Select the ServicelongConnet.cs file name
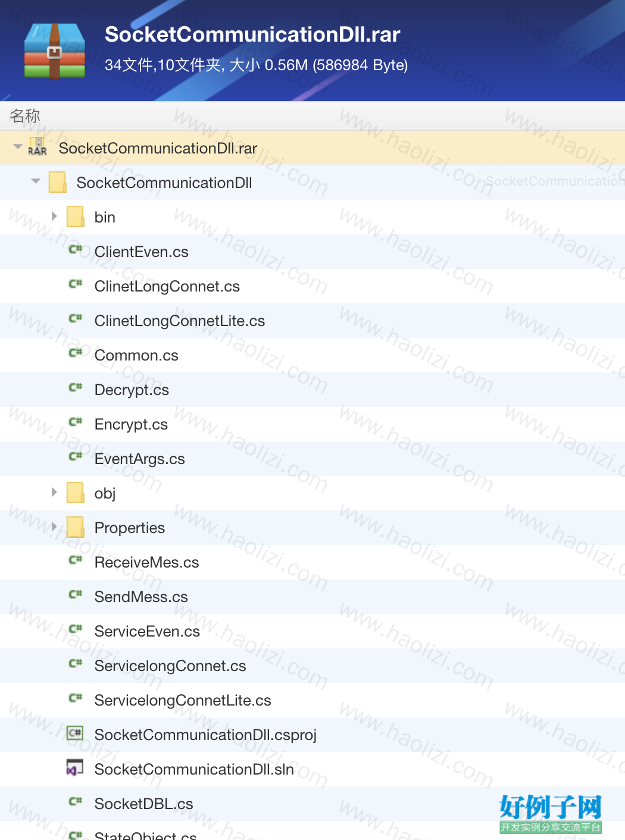The height and width of the screenshot is (840, 625). click(x=170, y=666)
